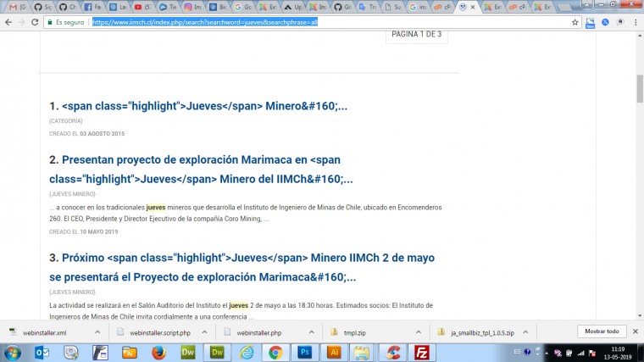Go back using the browser back arrow
Image resolution: width=644 pixels, height=362 pixels.
[x=8, y=22]
